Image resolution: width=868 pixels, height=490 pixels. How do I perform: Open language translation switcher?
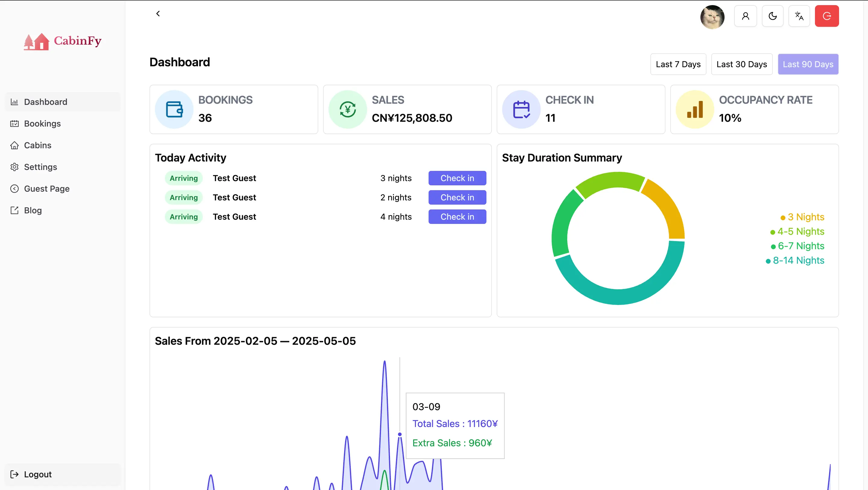(x=799, y=16)
